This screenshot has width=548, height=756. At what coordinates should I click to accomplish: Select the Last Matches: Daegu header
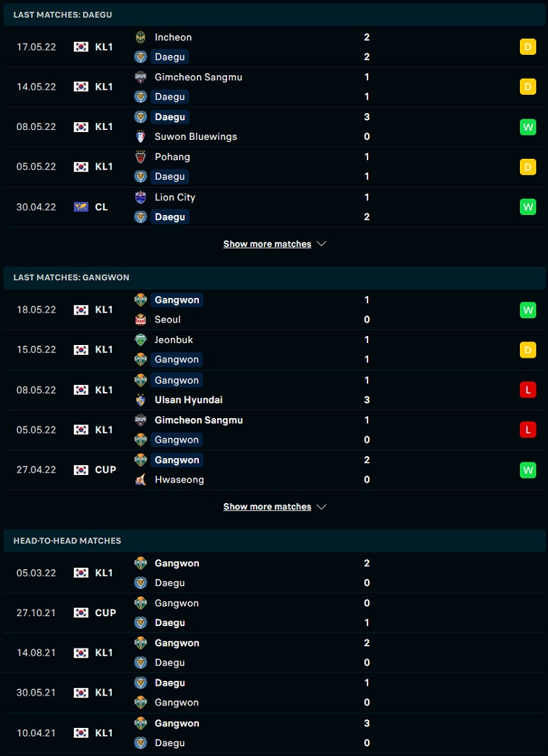coord(63,15)
